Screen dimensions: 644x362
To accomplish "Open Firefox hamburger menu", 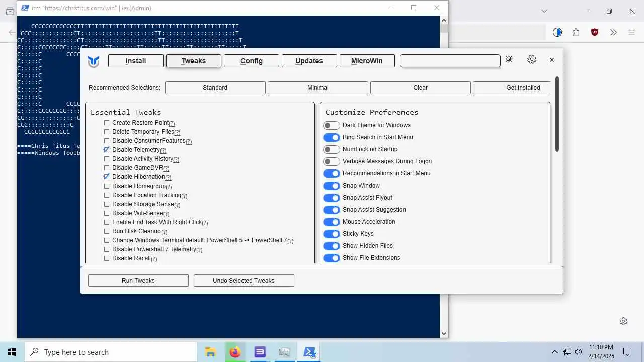I will coord(632,32).
